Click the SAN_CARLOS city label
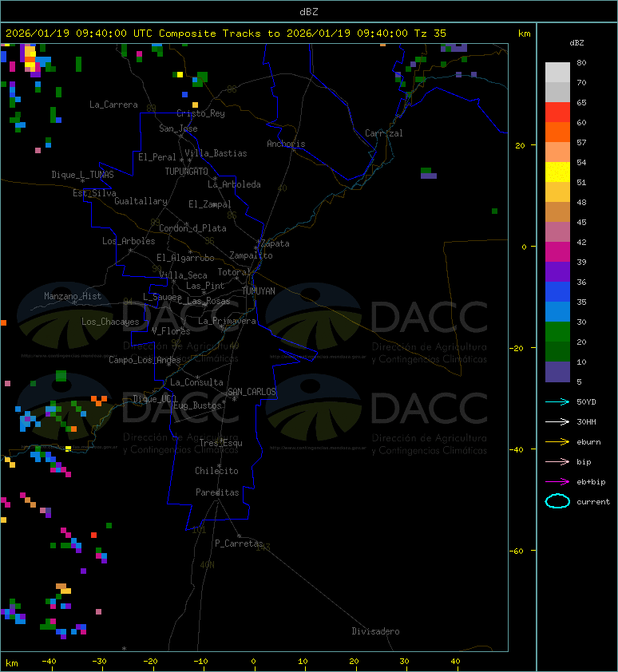 [252, 392]
